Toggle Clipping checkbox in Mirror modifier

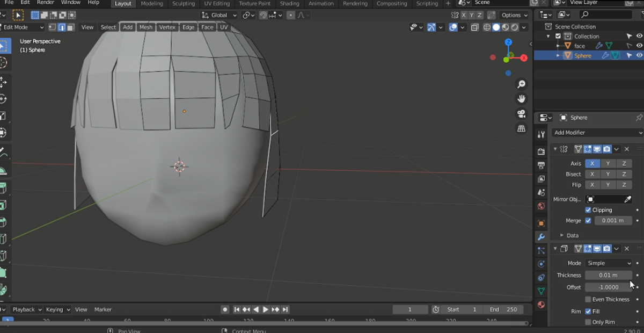point(588,210)
